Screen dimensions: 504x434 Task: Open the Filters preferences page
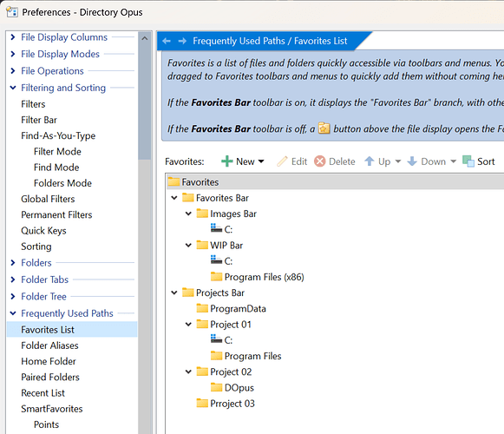(x=33, y=104)
